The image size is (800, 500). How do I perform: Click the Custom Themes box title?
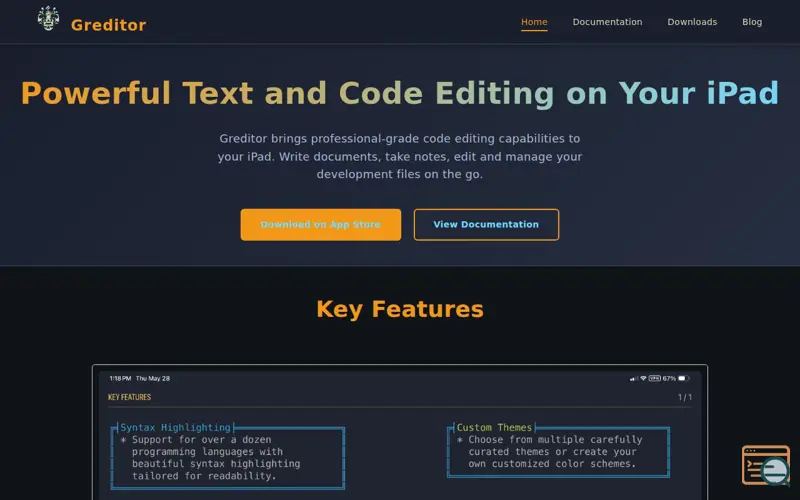[494, 428]
